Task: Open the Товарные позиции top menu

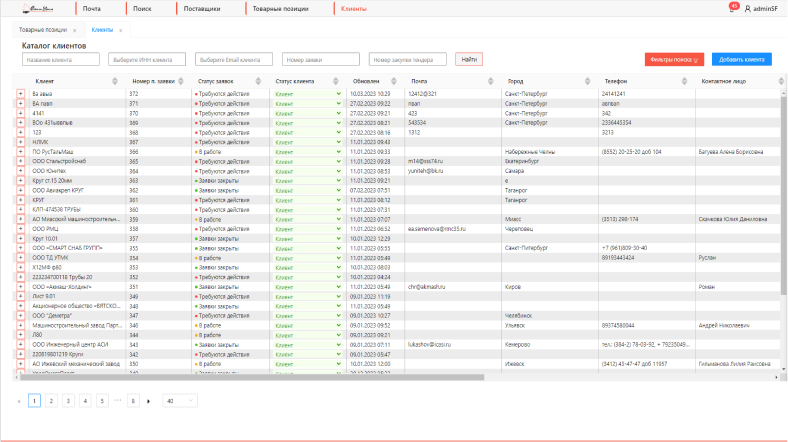Action: coord(280,9)
